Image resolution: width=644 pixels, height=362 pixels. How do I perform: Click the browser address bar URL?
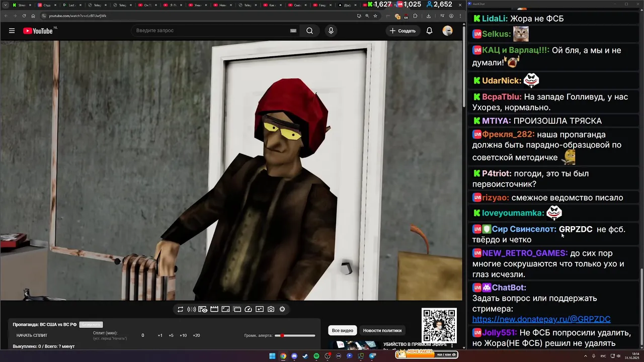coord(77,16)
